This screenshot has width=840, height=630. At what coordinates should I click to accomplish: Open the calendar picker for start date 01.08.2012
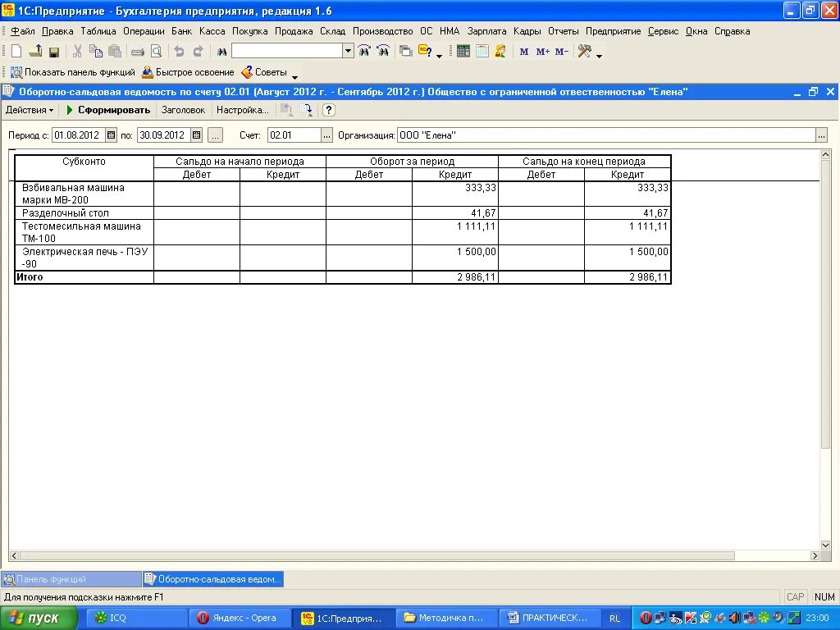pyautogui.click(x=111, y=135)
